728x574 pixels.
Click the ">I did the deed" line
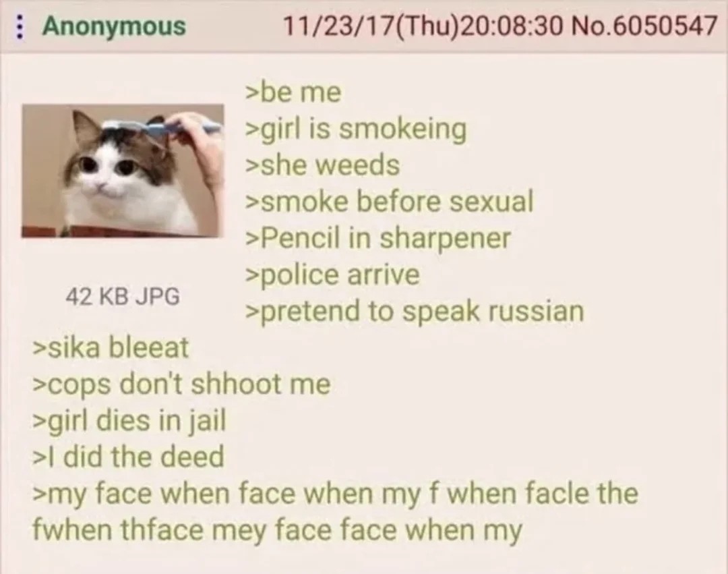pos(129,457)
